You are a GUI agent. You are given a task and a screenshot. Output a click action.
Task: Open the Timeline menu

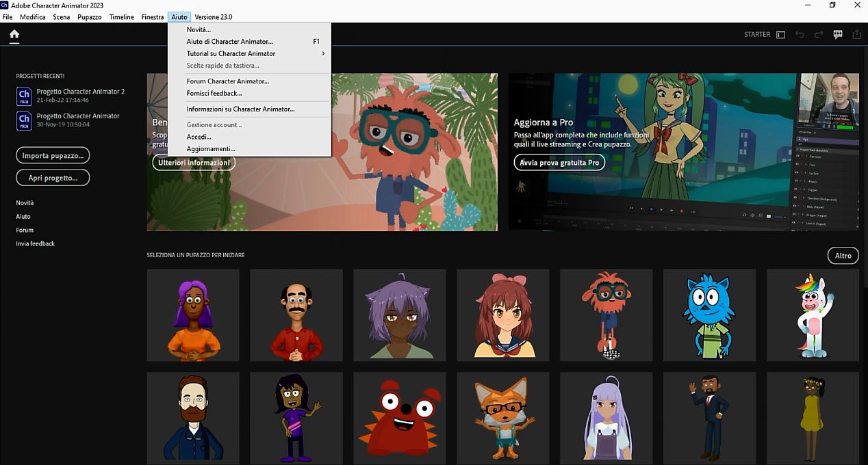coord(122,17)
